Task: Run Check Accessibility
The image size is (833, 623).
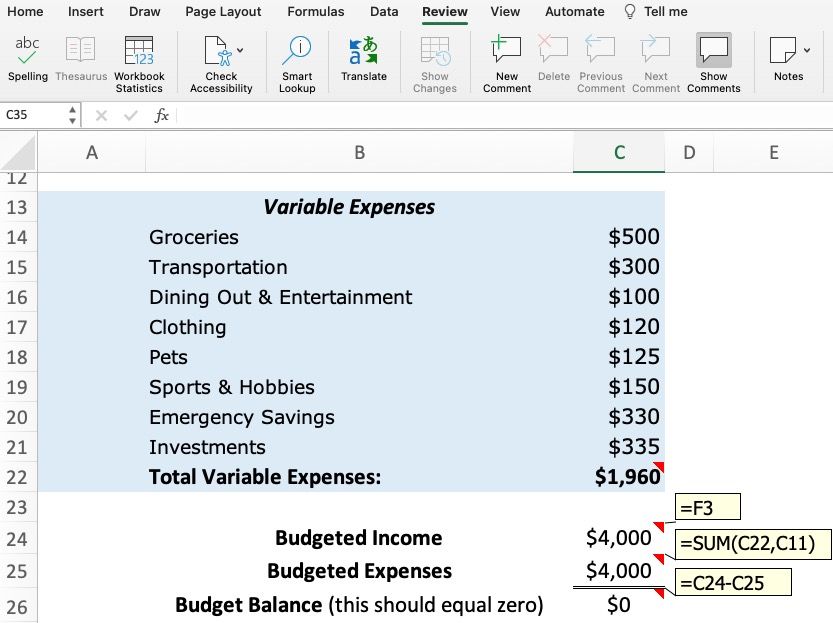Action: (x=221, y=64)
